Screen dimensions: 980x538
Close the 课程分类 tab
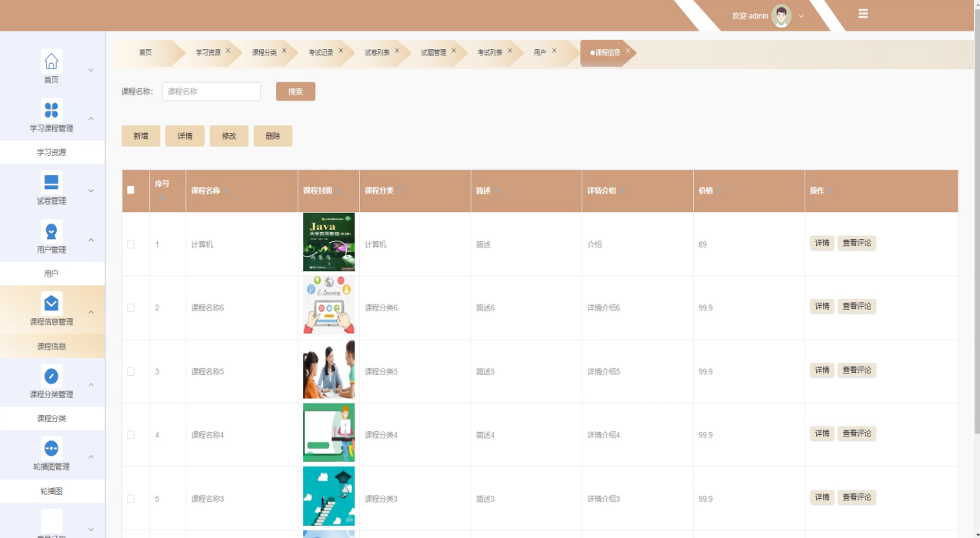tap(284, 51)
